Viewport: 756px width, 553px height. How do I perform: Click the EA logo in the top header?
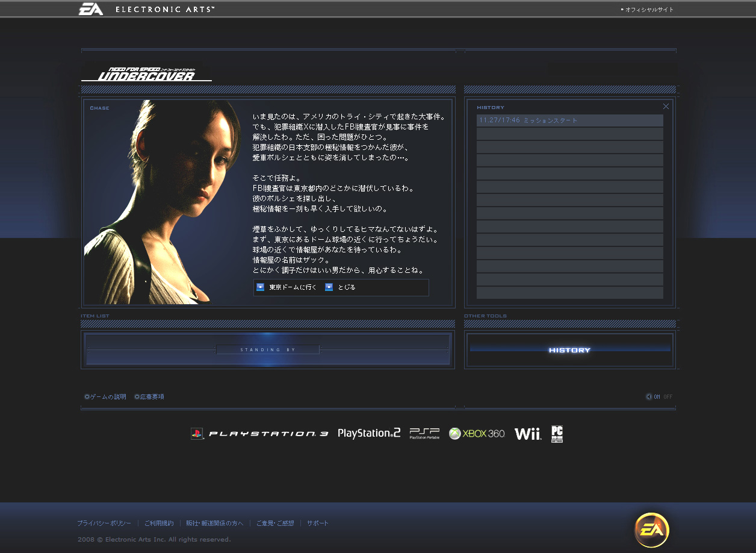[x=91, y=9]
